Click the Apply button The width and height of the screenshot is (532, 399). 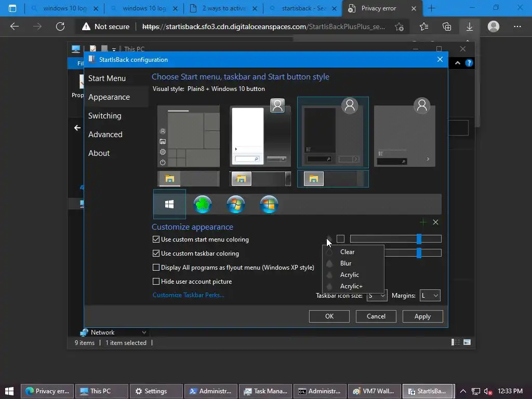coord(422,316)
